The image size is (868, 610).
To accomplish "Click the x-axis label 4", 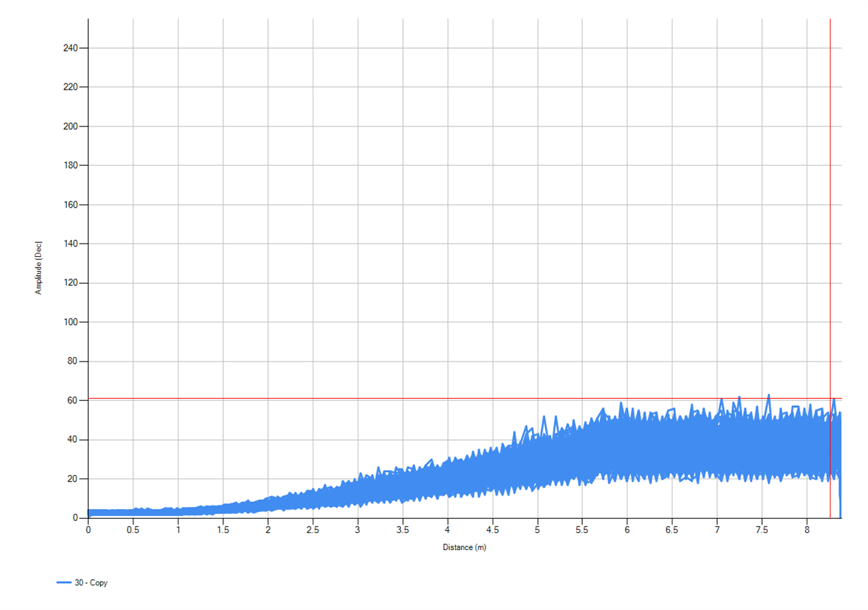I will coord(447,528).
